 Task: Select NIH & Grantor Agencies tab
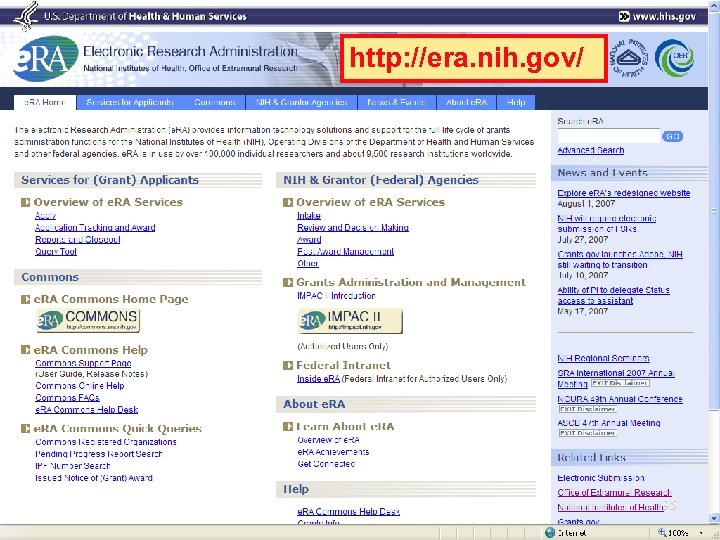pyautogui.click(x=302, y=102)
